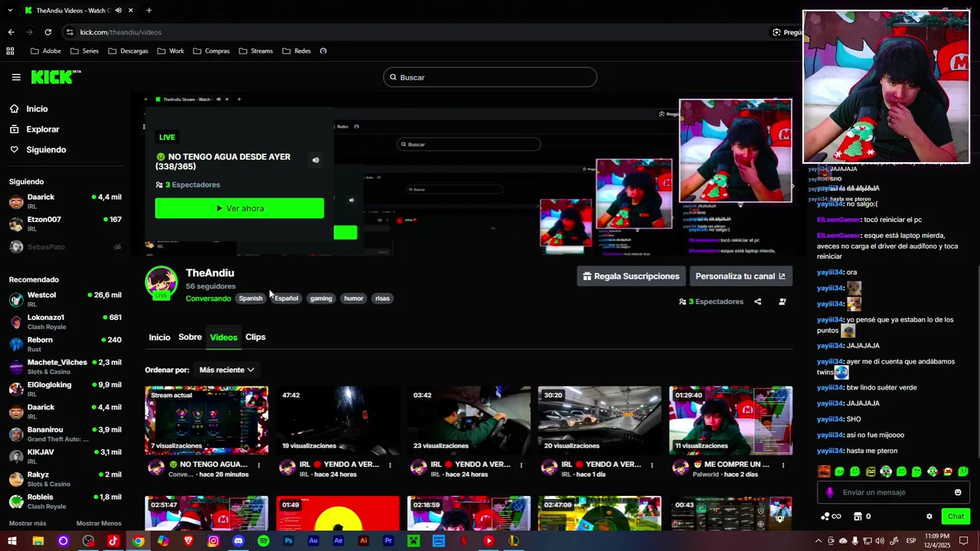Switch to Sobre channel tab

(x=190, y=337)
